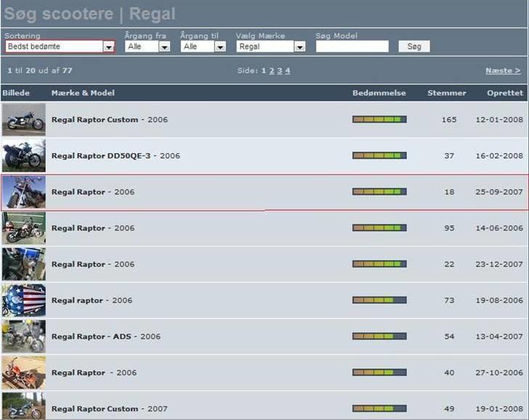The width and height of the screenshot is (529, 420).
Task: Click rating bar of Regal Raptor - ADS
Action: (x=379, y=336)
